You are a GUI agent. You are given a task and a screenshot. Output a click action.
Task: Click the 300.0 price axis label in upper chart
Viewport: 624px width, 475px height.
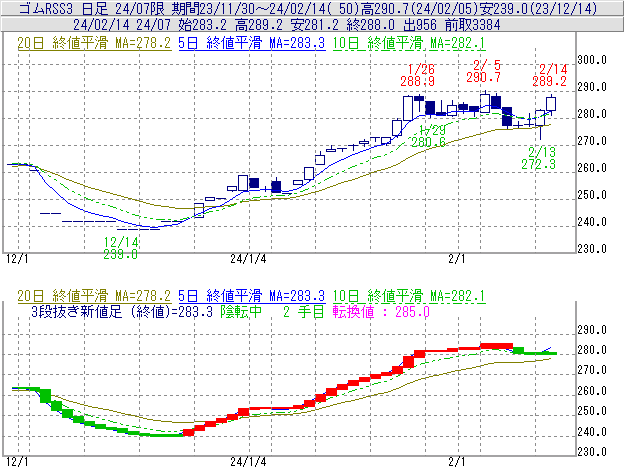click(x=592, y=60)
